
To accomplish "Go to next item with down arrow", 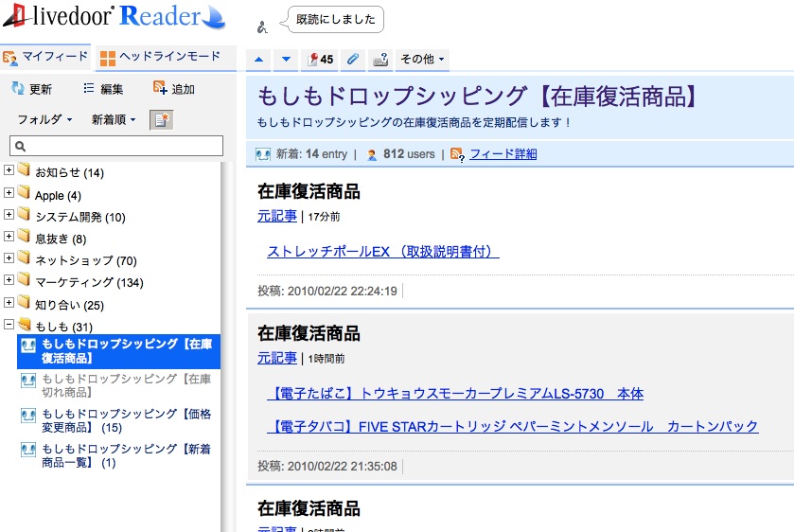I will [286, 60].
